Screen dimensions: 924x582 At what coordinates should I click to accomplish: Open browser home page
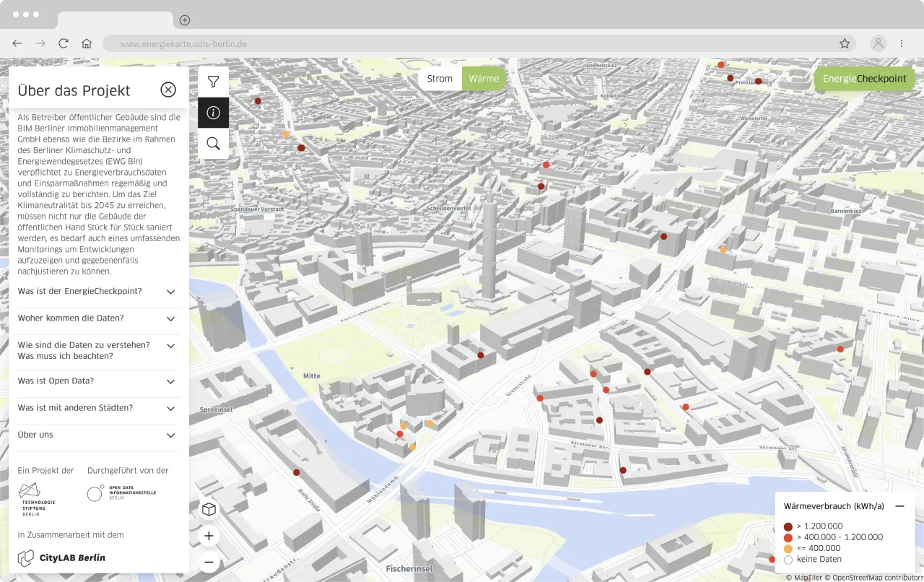(87, 43)
